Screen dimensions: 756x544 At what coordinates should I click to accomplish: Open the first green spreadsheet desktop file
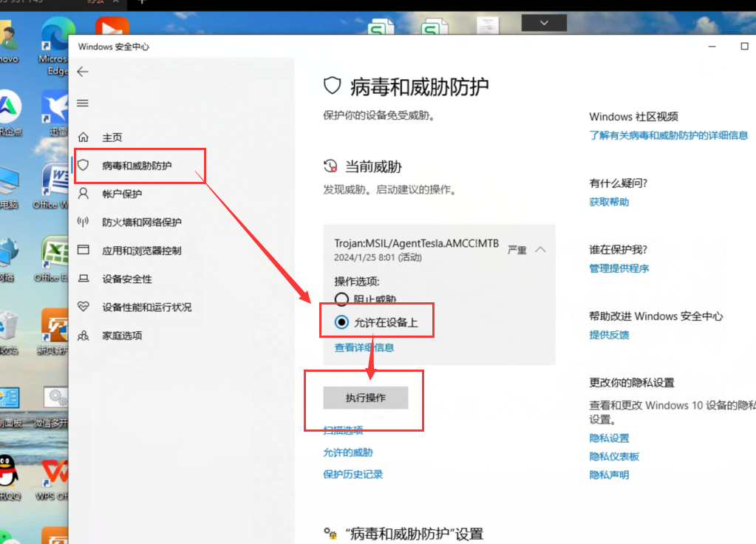pos(381,26)
